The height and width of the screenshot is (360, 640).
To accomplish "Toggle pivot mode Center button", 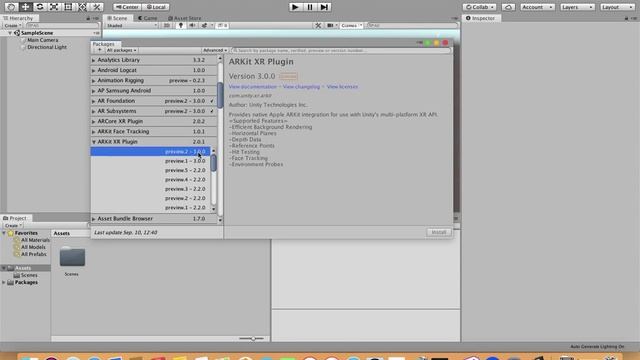I will pos(127,7).
